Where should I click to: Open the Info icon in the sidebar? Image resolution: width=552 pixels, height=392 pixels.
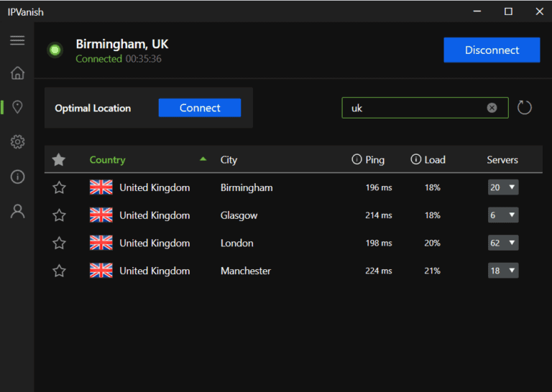(x=17, y=177)
